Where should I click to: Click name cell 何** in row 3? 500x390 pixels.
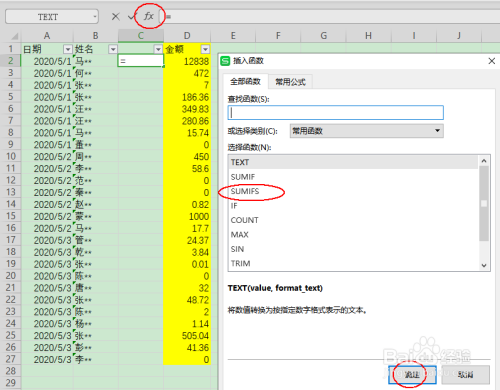pos(96,73)
